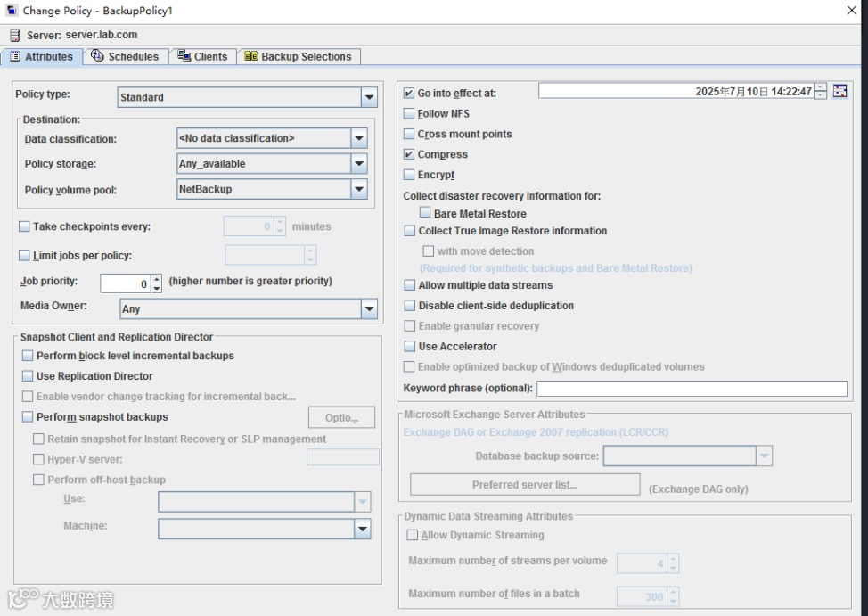Click the Job priority value field

pyautogui.click(x=126, y=283)
